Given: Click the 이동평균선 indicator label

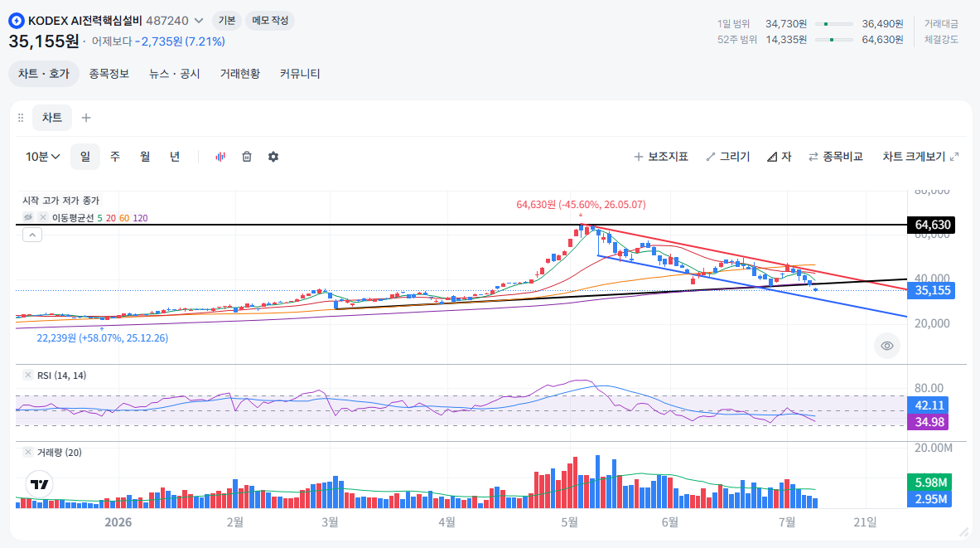Looking at the screenshot, I should (x=73, y=218).
